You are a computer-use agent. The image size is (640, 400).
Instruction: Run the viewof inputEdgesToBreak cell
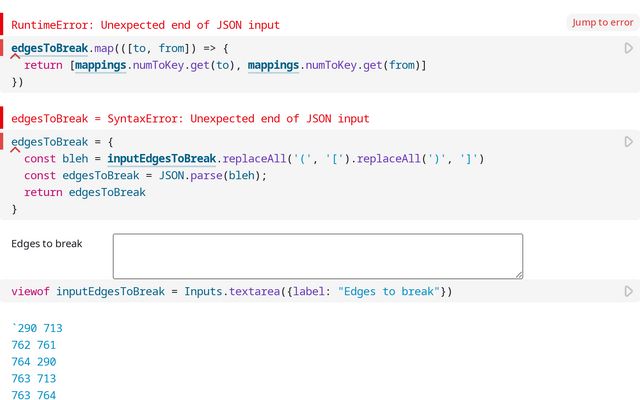point(628,291)
